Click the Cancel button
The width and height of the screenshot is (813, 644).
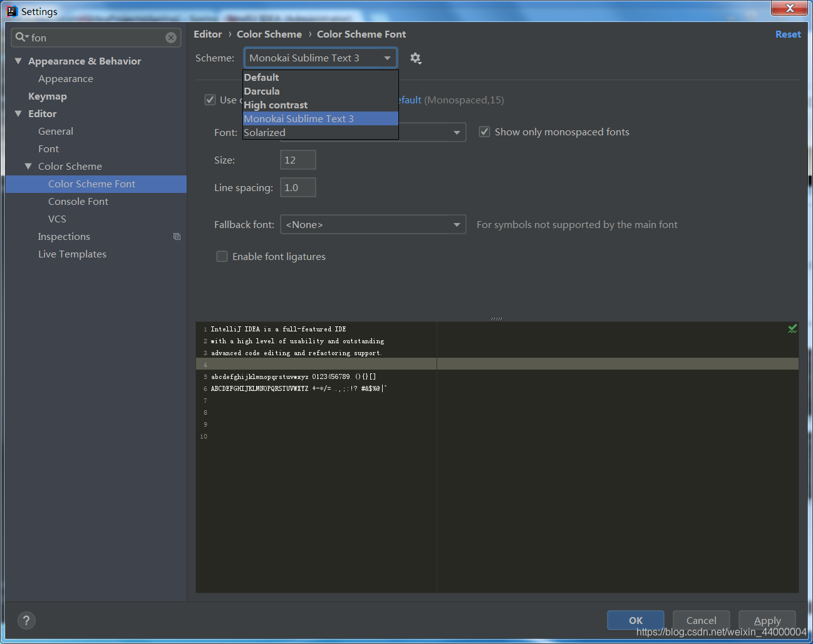pyautogui.click(x=702, y=620)
